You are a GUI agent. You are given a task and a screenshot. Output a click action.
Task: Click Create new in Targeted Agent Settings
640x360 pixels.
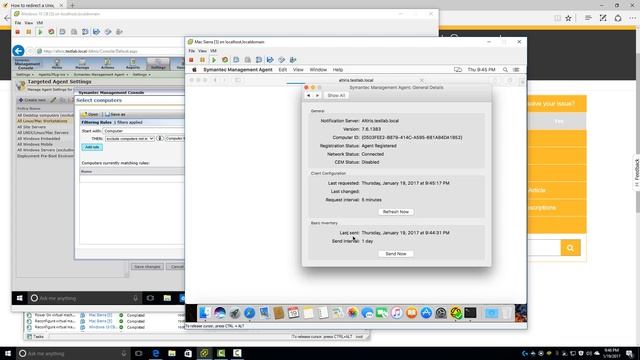32,100
